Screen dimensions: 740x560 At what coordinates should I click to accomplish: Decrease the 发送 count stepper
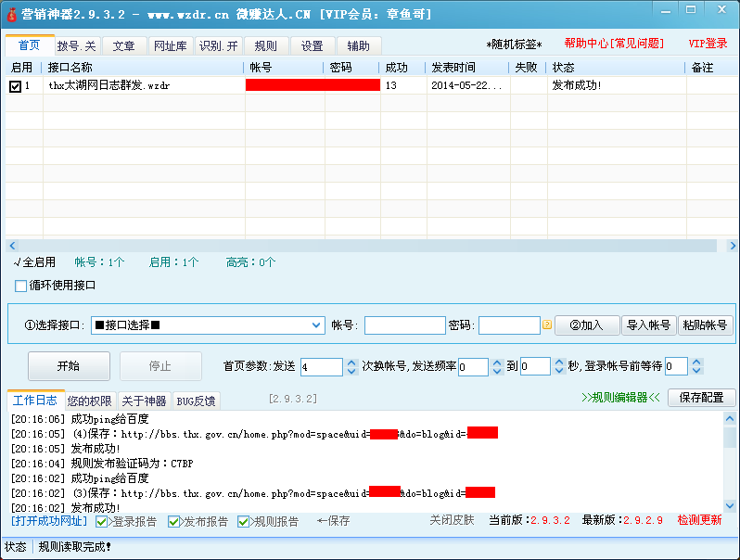click(x=351, y=371)
